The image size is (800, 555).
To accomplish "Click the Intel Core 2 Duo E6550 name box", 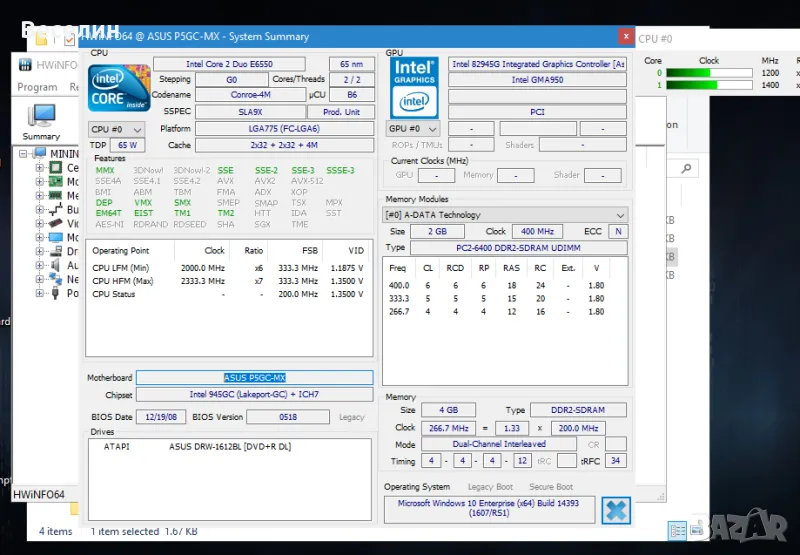I will tap(229, 64).
